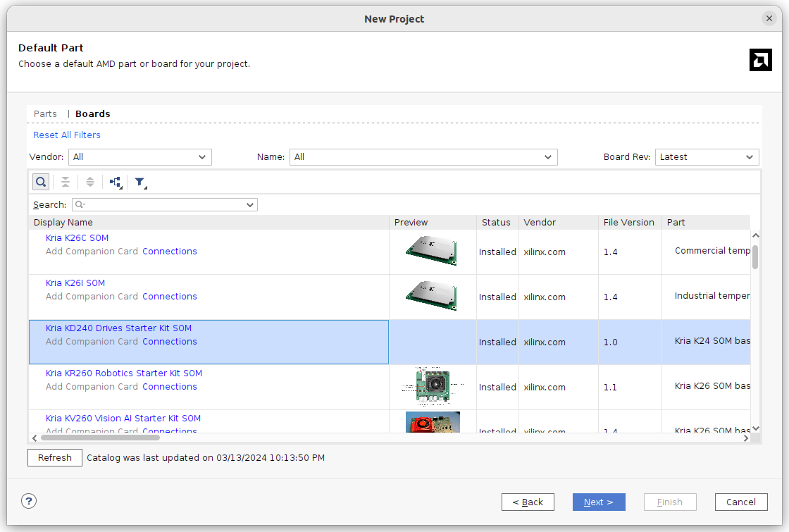Open Connections for Kria K26C SOM
The width and height of the screenshot is (789, 532).
tap(170, 251)
